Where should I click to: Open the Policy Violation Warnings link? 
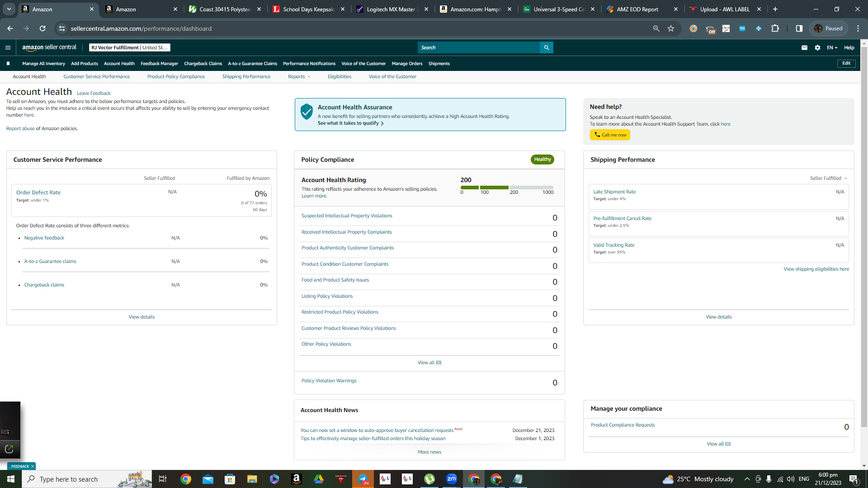pos(329,381)
